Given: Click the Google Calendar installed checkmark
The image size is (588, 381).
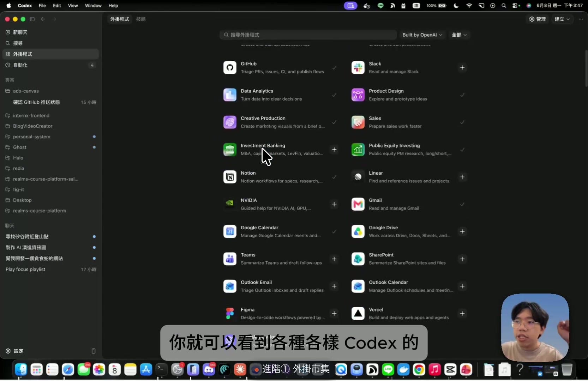Looking at the screenshot, I should point(334,231).
